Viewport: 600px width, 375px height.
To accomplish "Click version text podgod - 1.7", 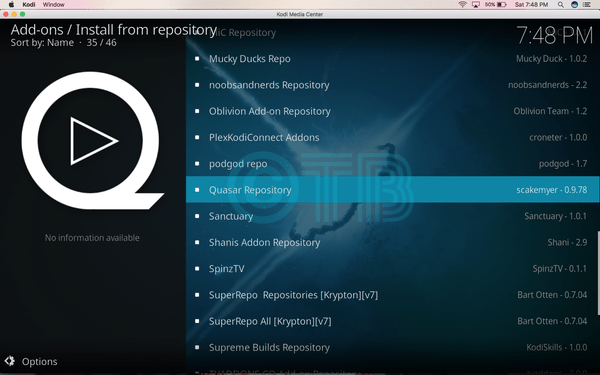I will [563, 164].
